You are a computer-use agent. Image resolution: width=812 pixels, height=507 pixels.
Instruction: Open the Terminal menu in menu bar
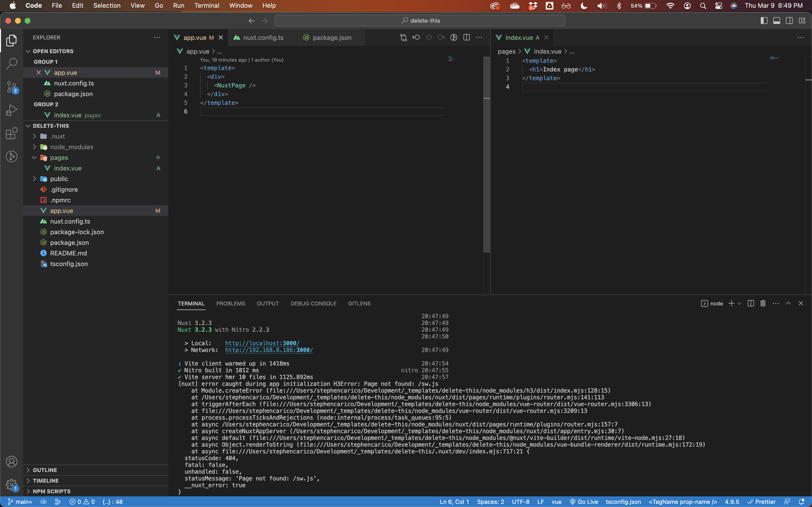[206, 5]
